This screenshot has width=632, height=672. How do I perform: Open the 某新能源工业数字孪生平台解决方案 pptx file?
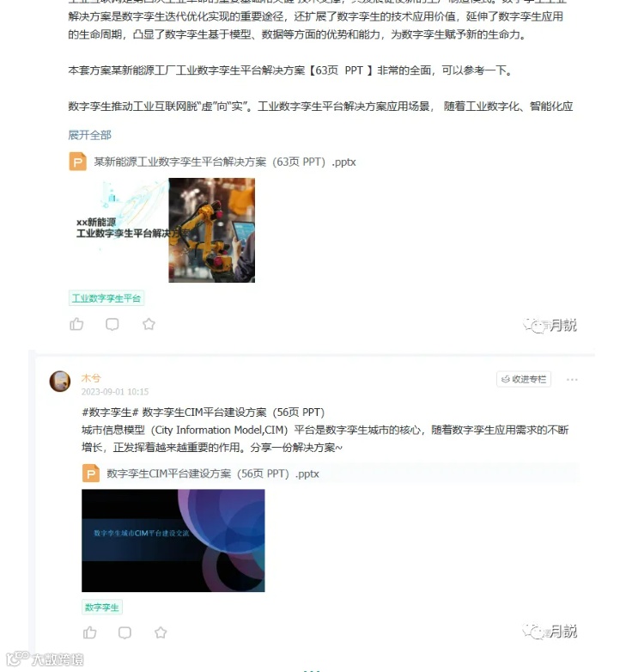[225, 162]
